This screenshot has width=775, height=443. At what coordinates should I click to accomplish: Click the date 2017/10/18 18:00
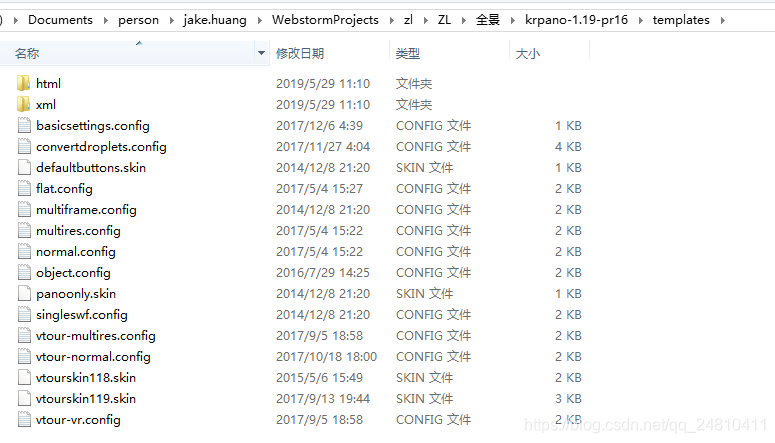click(326, 356)
